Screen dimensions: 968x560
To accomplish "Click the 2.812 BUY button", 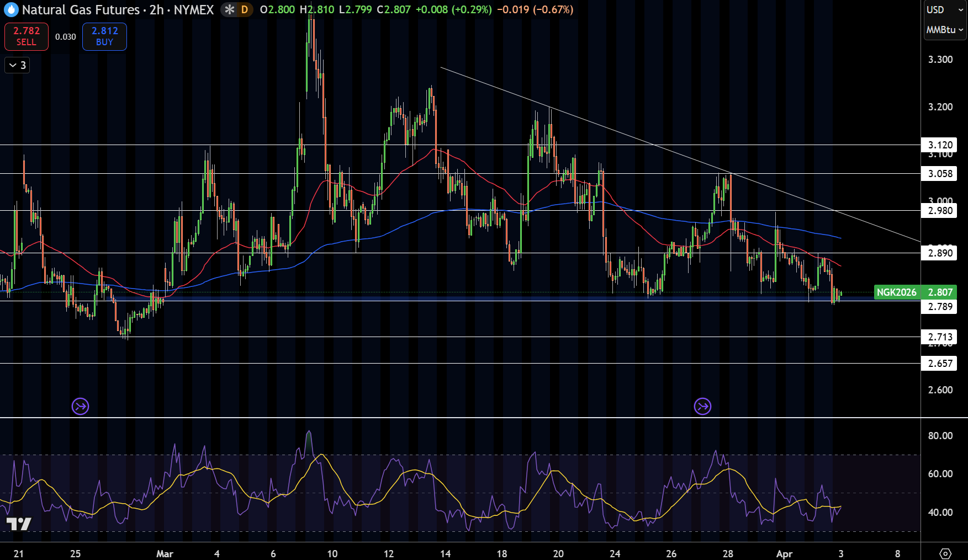I will pos(104,36).
